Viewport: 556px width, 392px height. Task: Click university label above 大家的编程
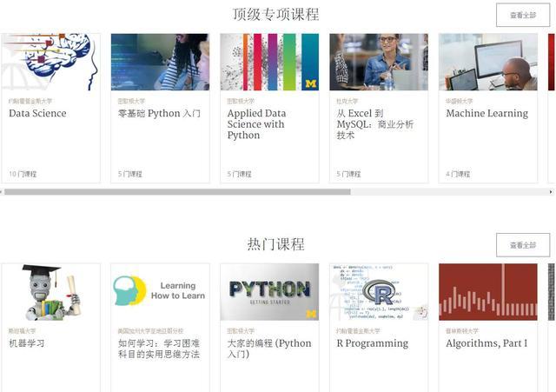click(x=241, y=331)
